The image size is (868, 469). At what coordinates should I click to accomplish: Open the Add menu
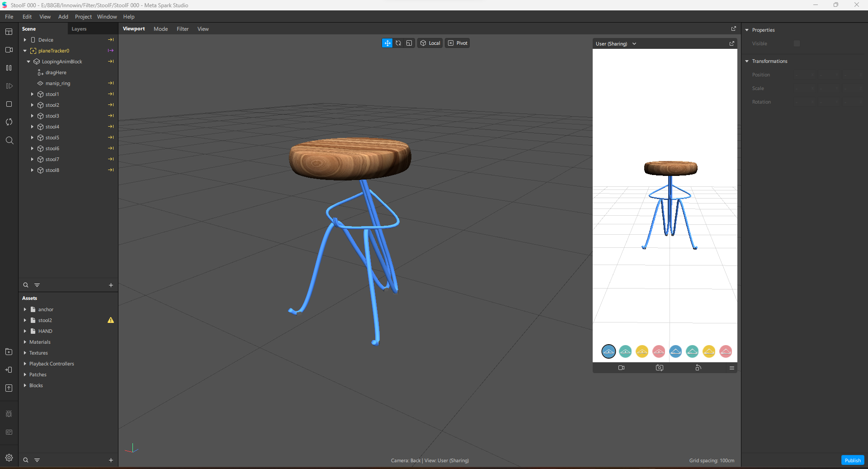63,17
